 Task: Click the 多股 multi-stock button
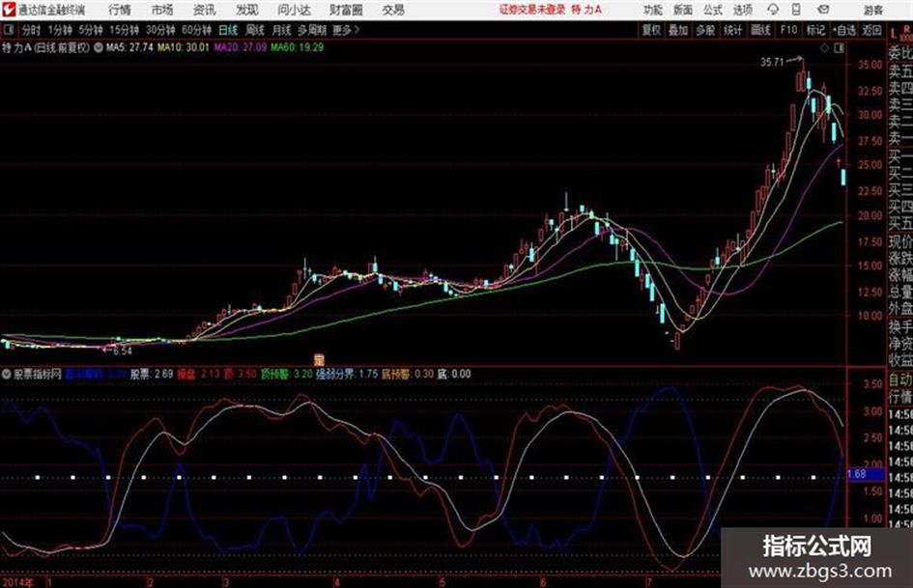[705, 30]
